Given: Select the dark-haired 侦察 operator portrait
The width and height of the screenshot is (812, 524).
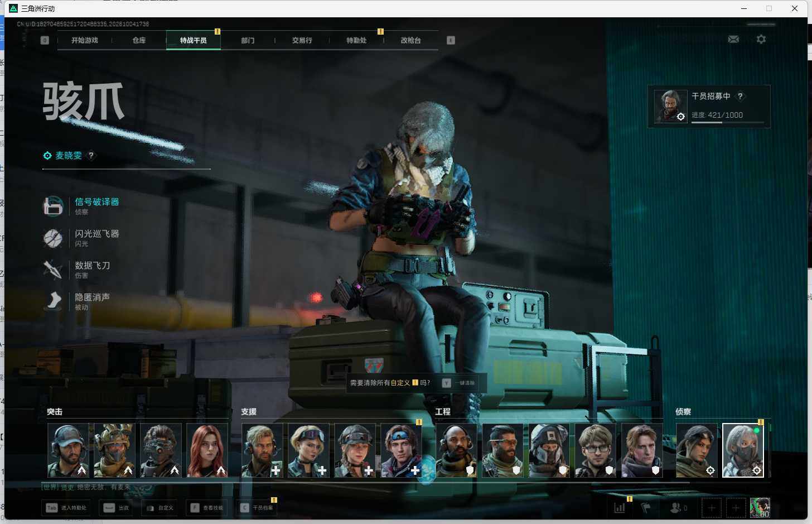Looking at the screenshot, I should 697,450.
